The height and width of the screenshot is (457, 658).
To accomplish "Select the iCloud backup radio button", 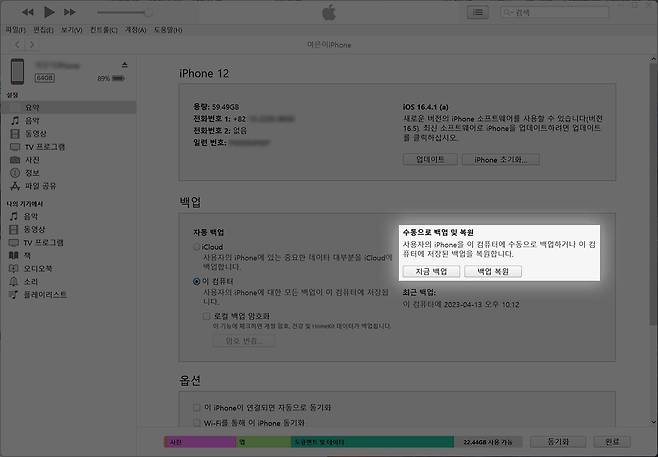I will click(x=196, y=247).
